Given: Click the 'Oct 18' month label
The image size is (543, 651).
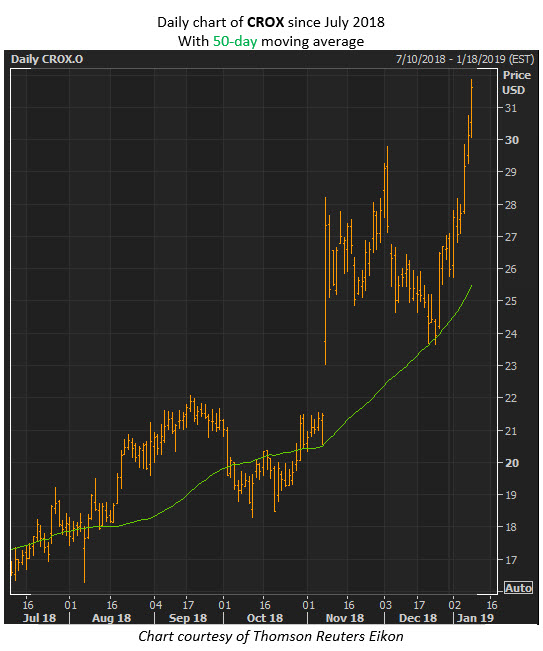Looking at the screenshot, I should click(265, 618).
